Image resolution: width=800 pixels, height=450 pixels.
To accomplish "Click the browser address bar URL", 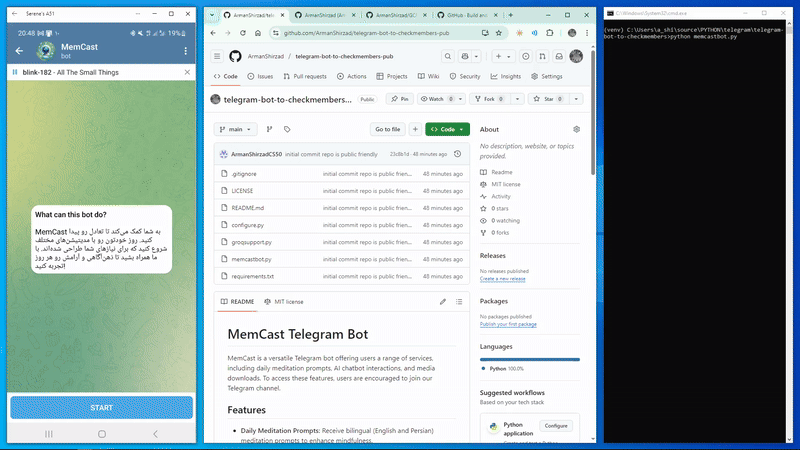I will coord(366,33).
